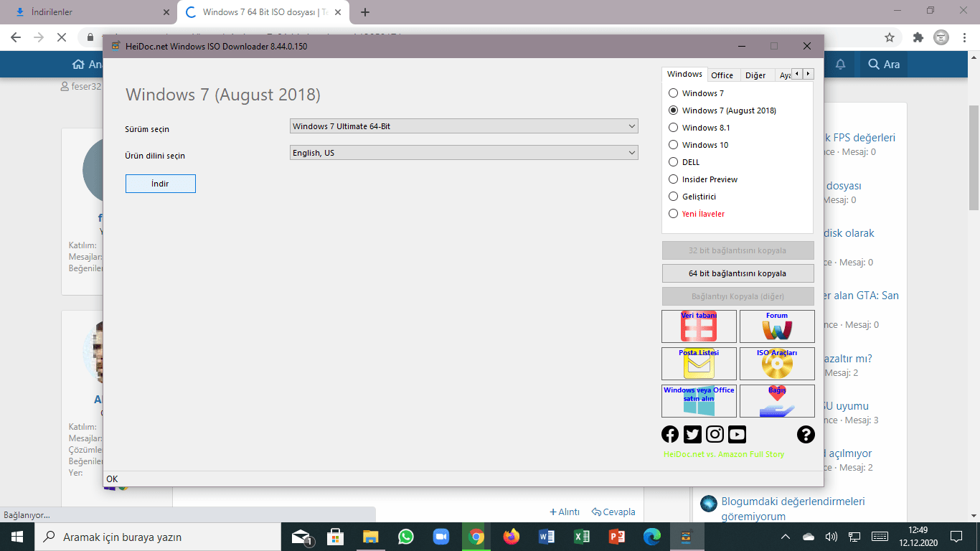Open the Posta Listesi mailing list icon
The height and width of the screenshot is (551, 980).
(x=699, y=364)
